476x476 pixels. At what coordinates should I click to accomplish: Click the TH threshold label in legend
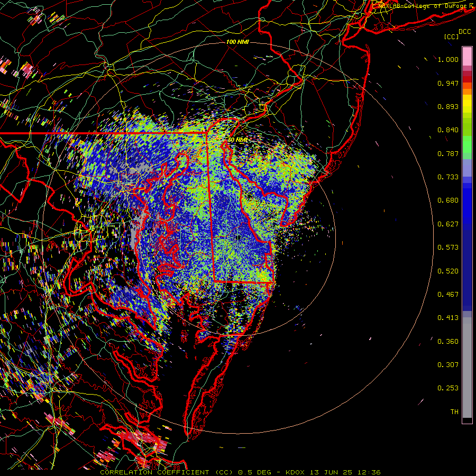pyautogui.click(x=454, y=412)
